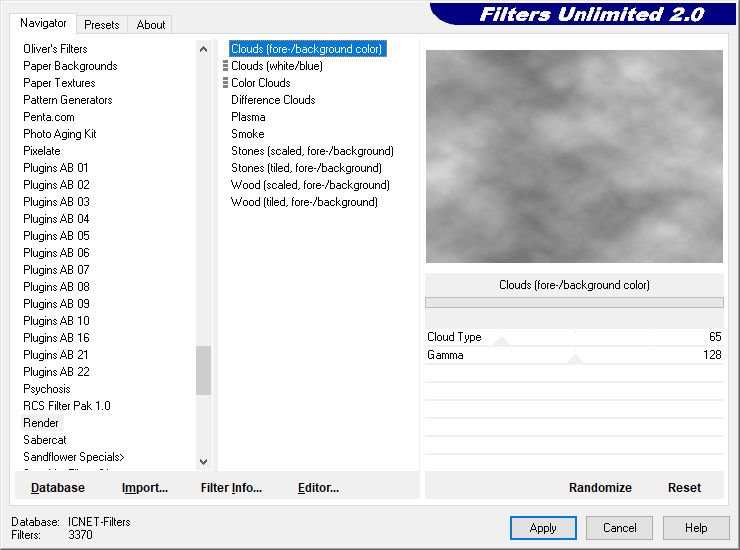Select the Difference Clouds filter

point(273,100)
